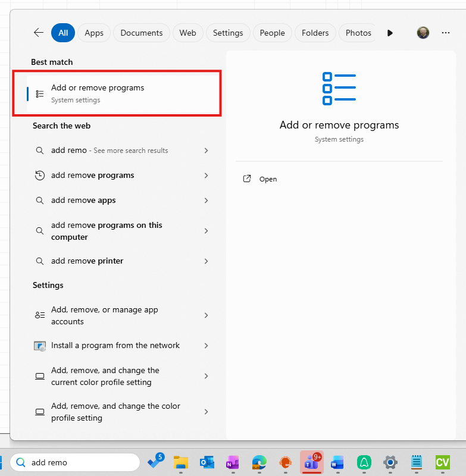Expand the 'add remove printer' result arrow
This screenshot has width=466, height=476.
[206, 261]
